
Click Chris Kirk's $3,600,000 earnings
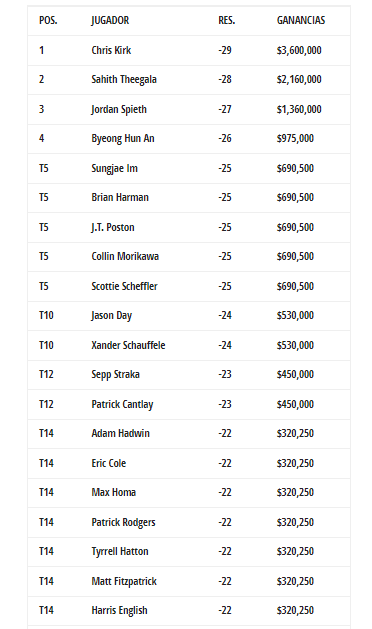point(299,50)
